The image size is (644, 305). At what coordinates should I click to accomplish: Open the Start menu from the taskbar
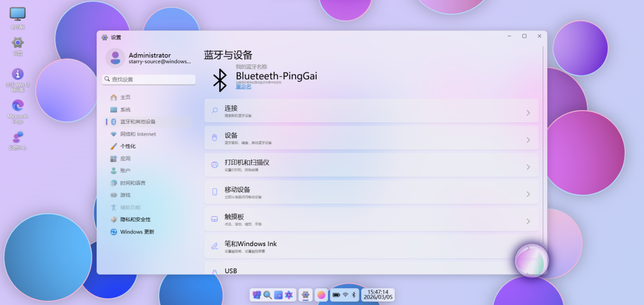(x=256, y=295)
